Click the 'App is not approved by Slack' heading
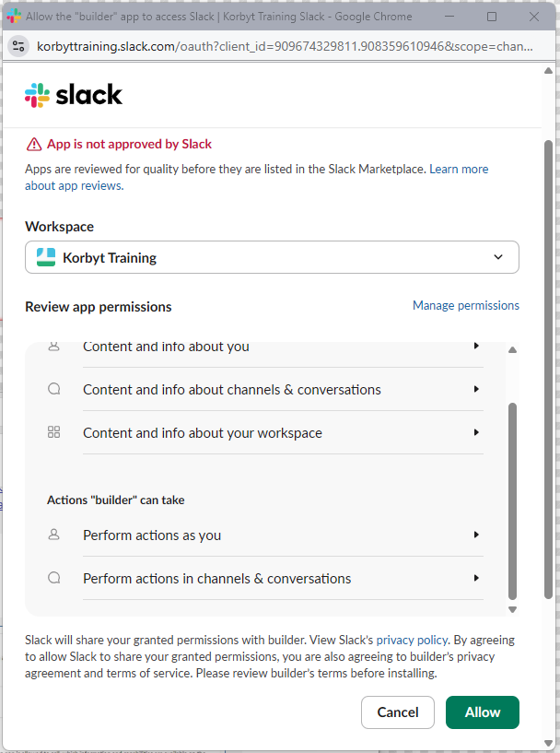560x753 pixels. click(129, 144)
